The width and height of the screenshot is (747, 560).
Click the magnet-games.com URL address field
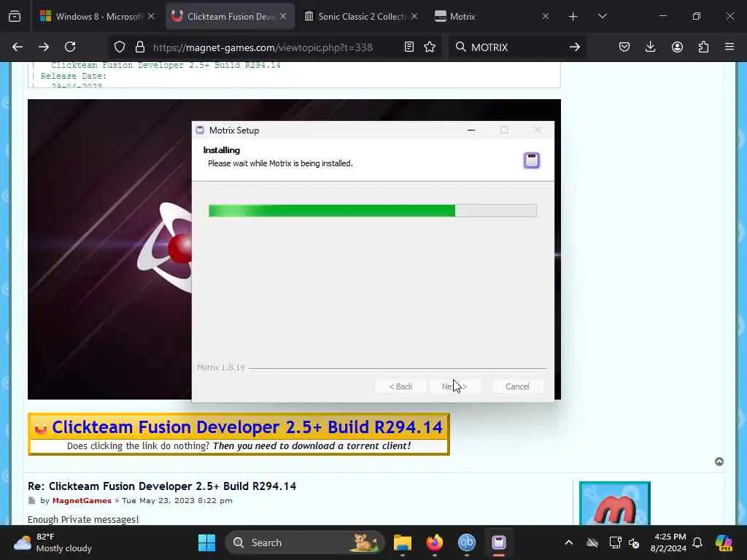point(263,47)
